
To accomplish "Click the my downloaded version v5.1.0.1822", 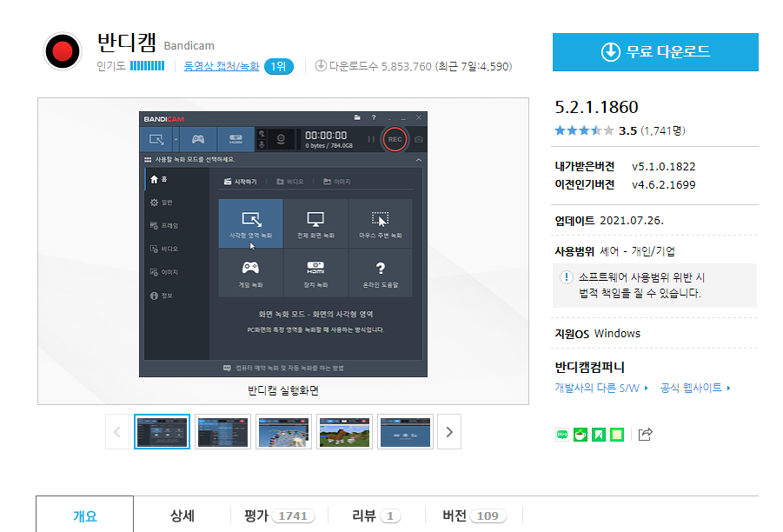I will coord(664,166).
